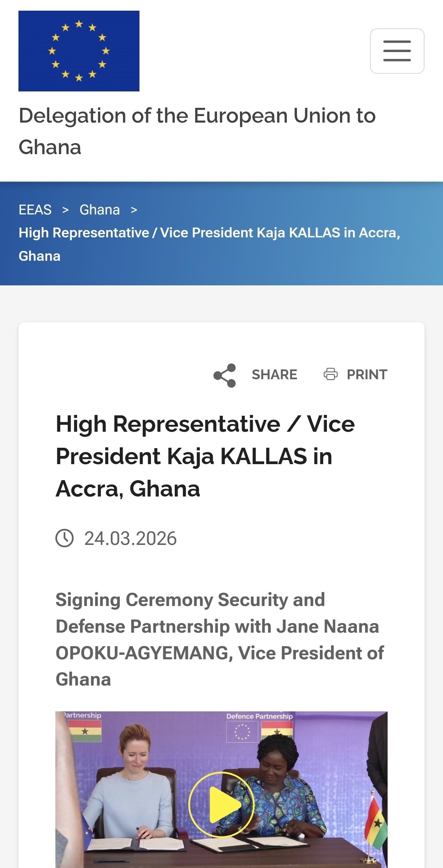
Task: Click the printer icon
Action: point(331,374)
